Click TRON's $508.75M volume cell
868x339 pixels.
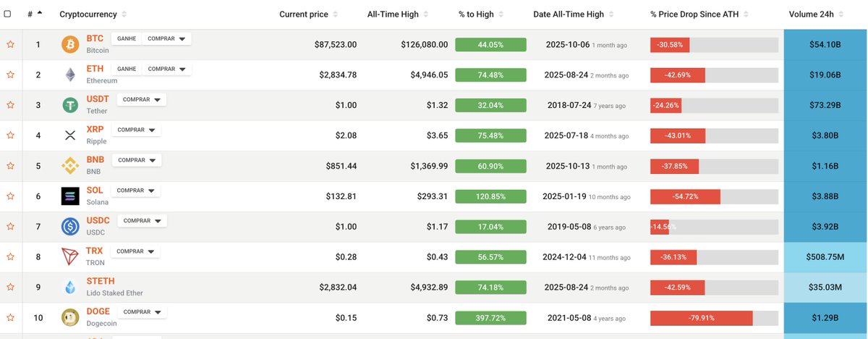(825, 257)
